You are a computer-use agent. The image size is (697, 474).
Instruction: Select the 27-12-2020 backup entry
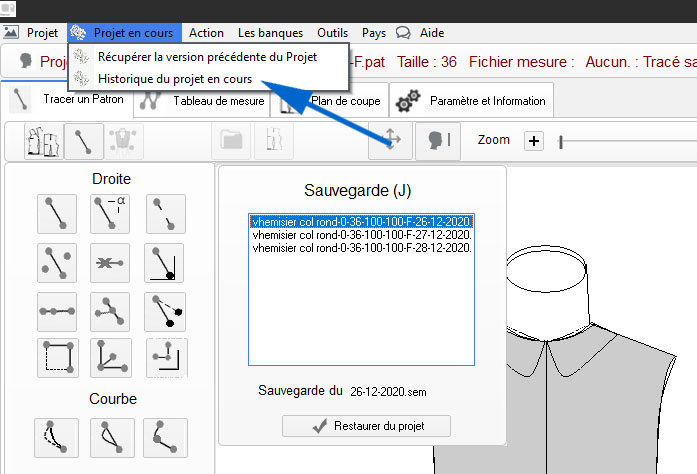pos(361,235)
